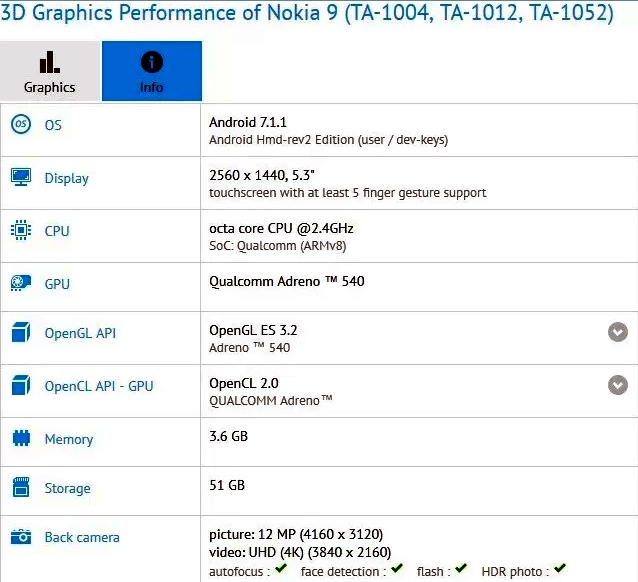Click the OS circle icon
Image resolution: width=638 pixels, height=582 pixels.
point(21,125)
